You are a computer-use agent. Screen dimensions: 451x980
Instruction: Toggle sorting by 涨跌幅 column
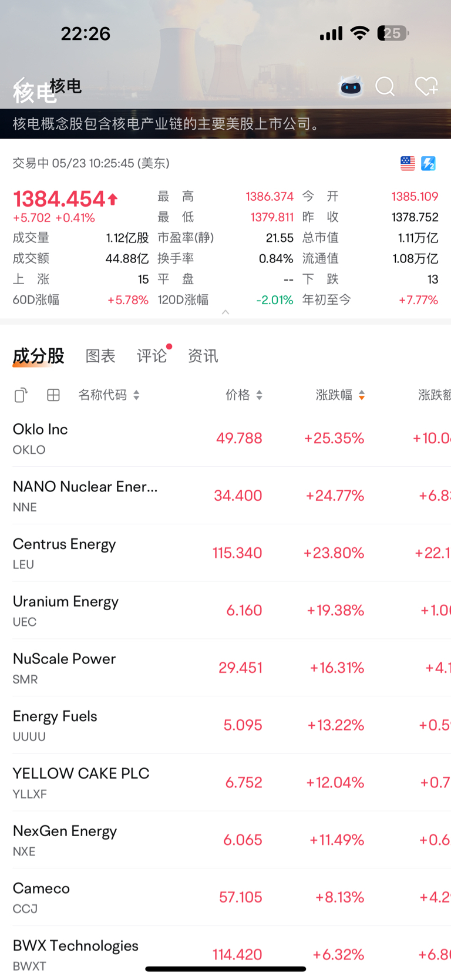point(341,395)
